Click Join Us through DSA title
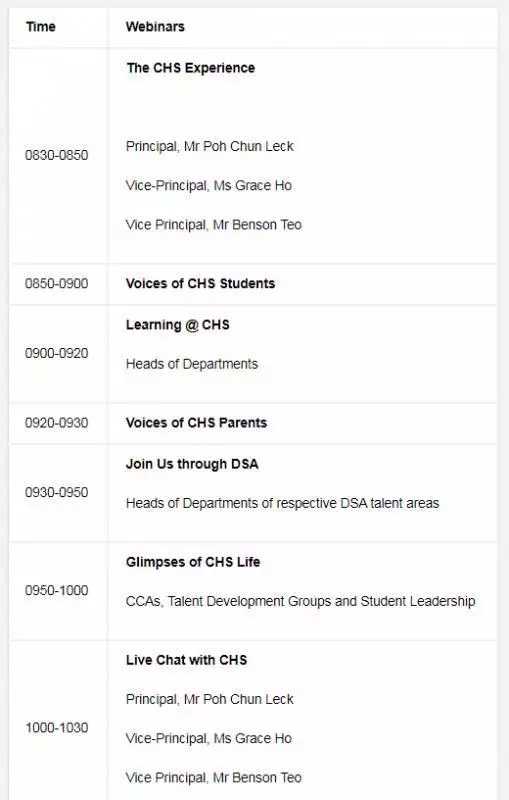Screen dimensions: 509x800 [192, 464]
